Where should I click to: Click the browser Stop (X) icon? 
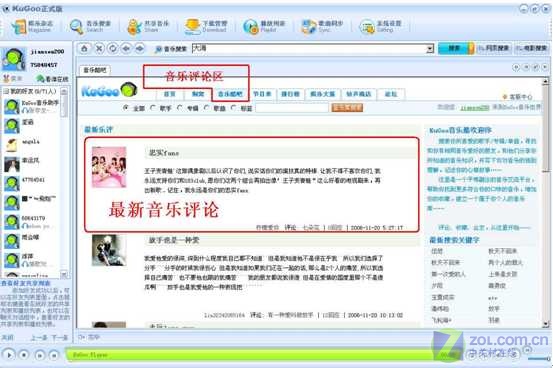(99, 48)
